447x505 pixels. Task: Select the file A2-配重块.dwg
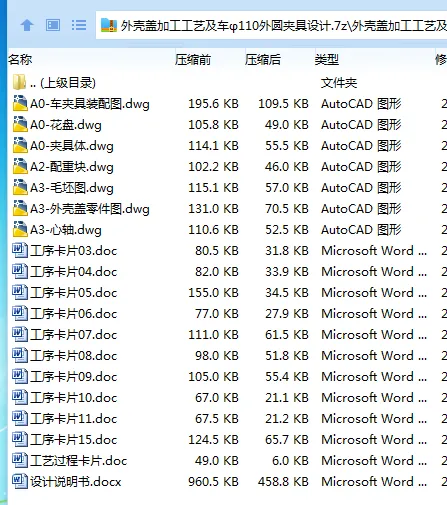pos(72,167)
